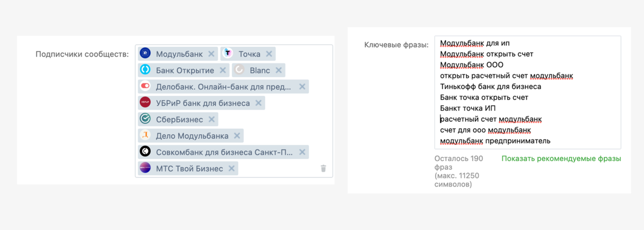Click the Совкомбанк community logo icon
Image resolution: width=644 pixels, height=230 pixels.
[145, 152]
